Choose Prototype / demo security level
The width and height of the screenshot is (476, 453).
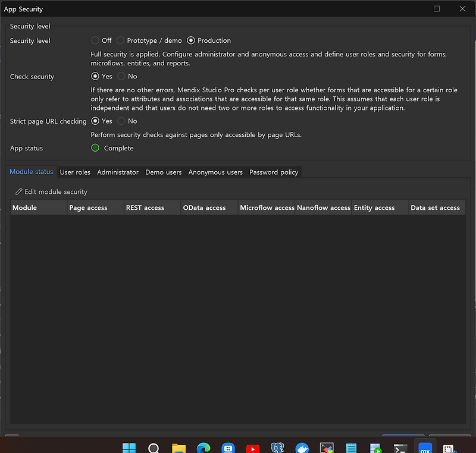[x=120, y=40]
